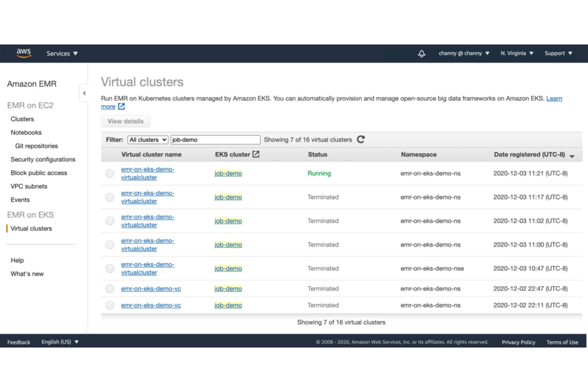This screenshot has height=392, width=588.
Task: Click the Status column header
Action: (317, 154)
